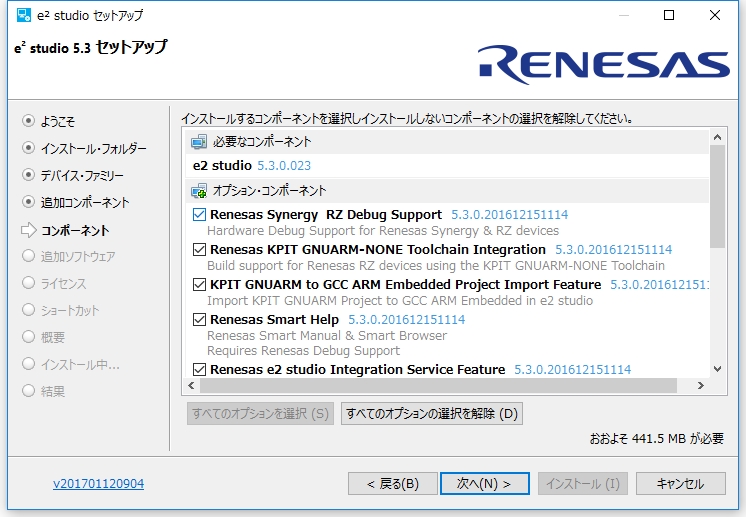Click the Renesas logo

[603, 65]
